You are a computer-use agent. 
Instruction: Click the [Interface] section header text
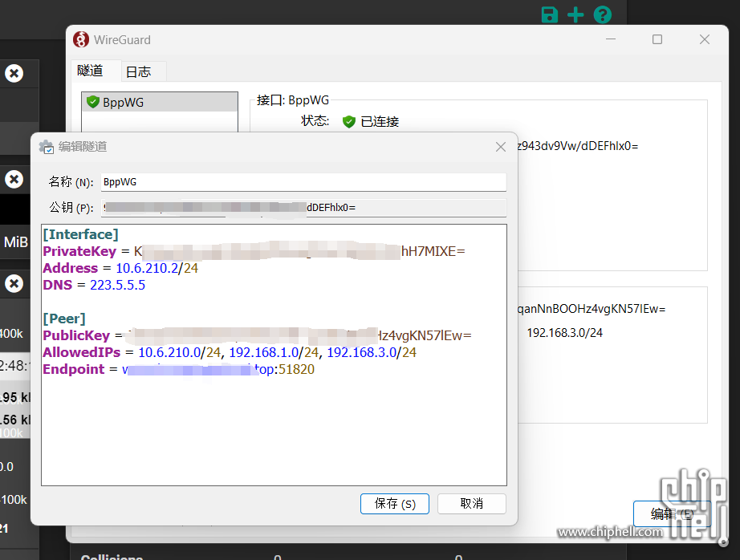[x=81, y=234]
